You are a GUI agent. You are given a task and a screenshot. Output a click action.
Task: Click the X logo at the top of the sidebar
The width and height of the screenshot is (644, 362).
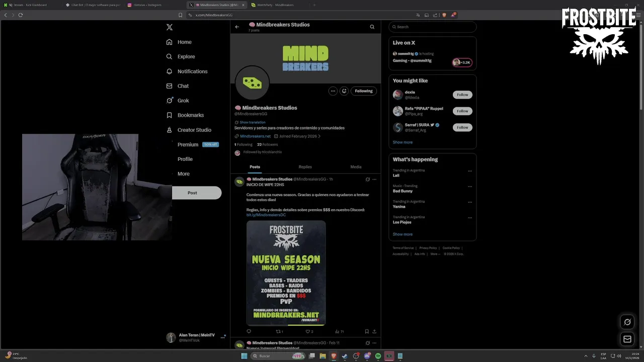(170, 27)
